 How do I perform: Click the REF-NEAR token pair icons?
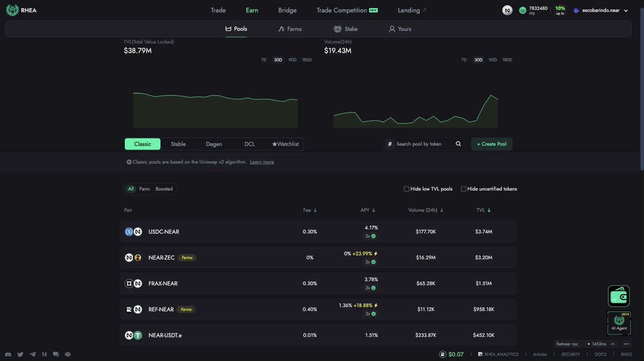(133, 310)
